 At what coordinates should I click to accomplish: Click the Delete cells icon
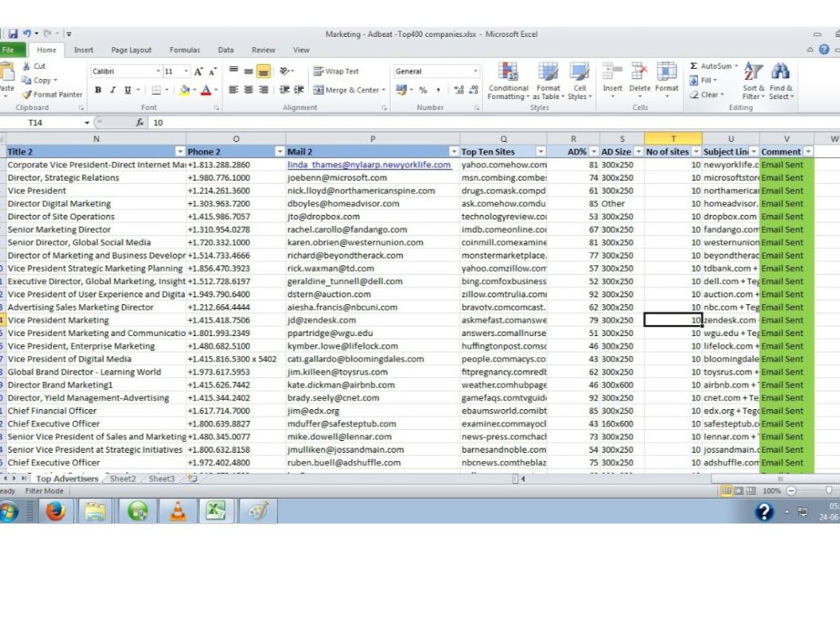[639, 71]
